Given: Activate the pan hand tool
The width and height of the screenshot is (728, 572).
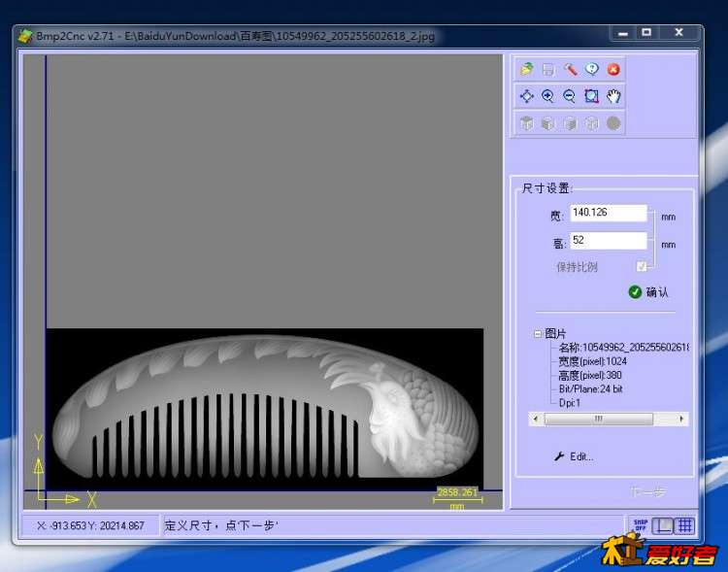Looking at the screenshot, I should pos(613,96).
